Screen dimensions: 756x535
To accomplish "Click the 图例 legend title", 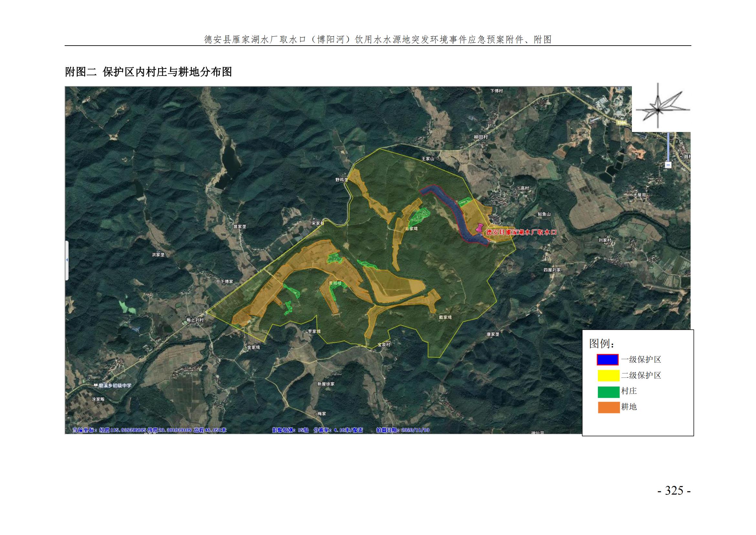I will [602, 344].
